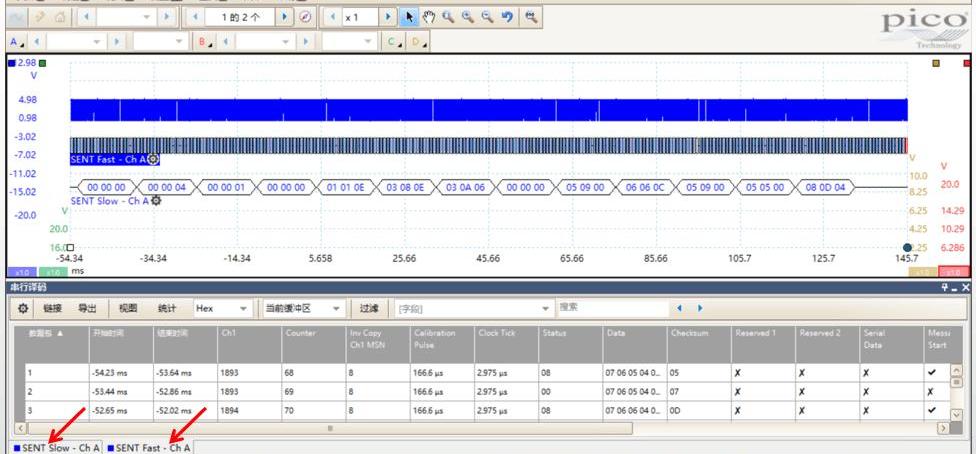The height and width of the screenshot is (454, 976).
Task: Click the horizontal scrollbar right arrow
Action: tap(943, 428)
